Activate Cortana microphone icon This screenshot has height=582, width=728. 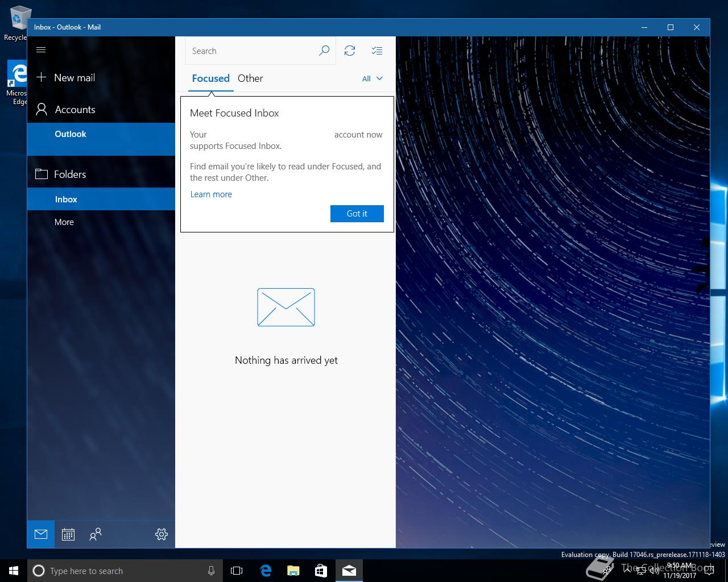pyautogui.click(x=211, y=571)
